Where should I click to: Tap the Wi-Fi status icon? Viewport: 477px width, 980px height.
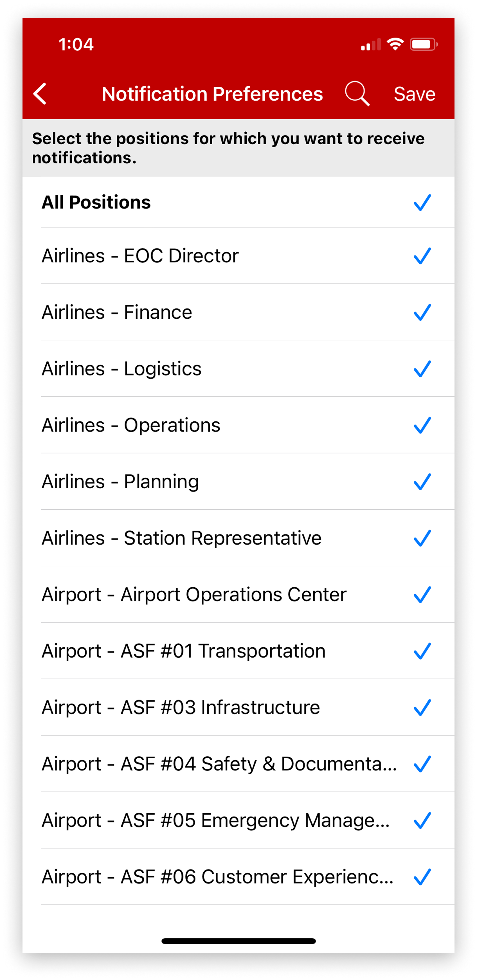tap(395, 44)
